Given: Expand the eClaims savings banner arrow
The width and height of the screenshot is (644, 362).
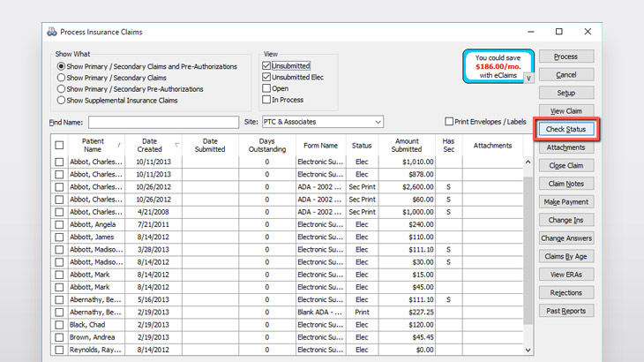Looking at the screenshot, I should (528, 78).
